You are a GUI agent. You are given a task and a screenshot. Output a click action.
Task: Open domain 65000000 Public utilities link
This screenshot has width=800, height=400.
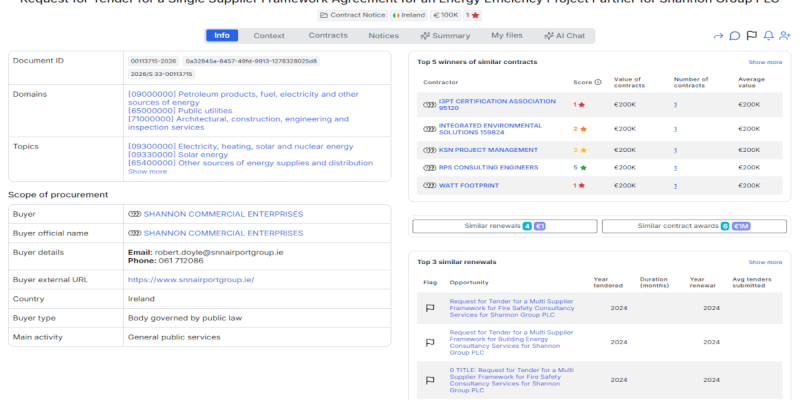tap(180, 111)
